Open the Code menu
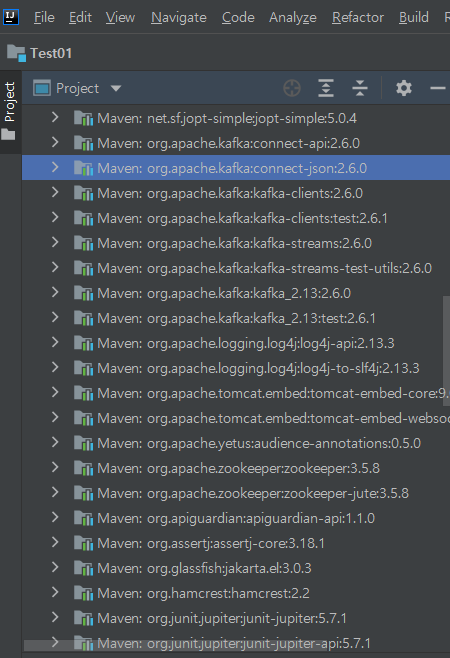Image resolution: width=450 pixels, height=658 pixels. [238, 17]
